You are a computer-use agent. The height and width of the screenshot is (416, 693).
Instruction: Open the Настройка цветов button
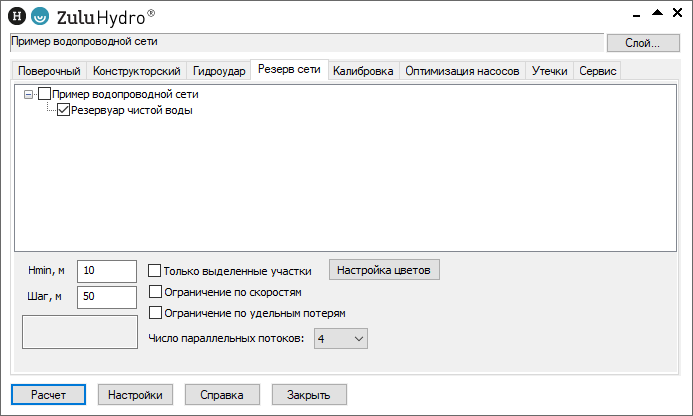384,270
